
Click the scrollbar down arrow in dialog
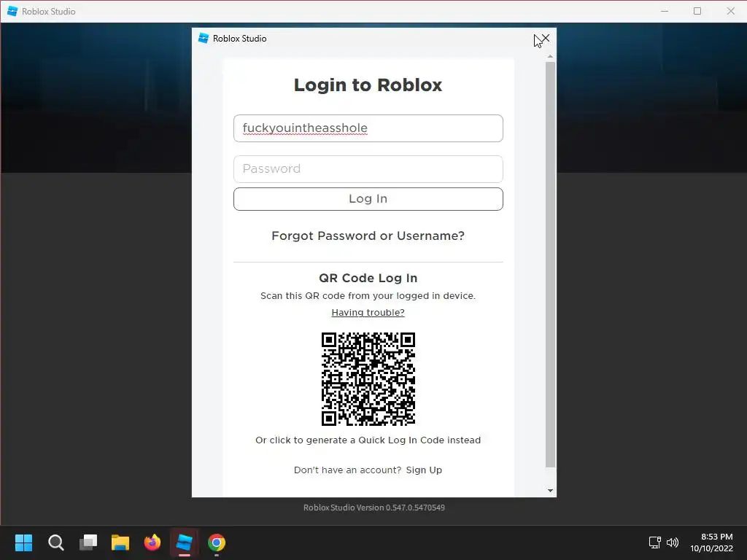(x=550, y=491)
